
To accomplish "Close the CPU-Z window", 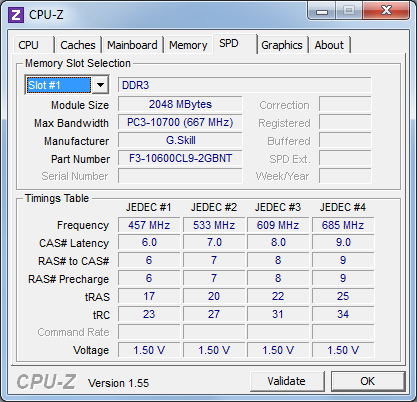I will click(386, 11).
